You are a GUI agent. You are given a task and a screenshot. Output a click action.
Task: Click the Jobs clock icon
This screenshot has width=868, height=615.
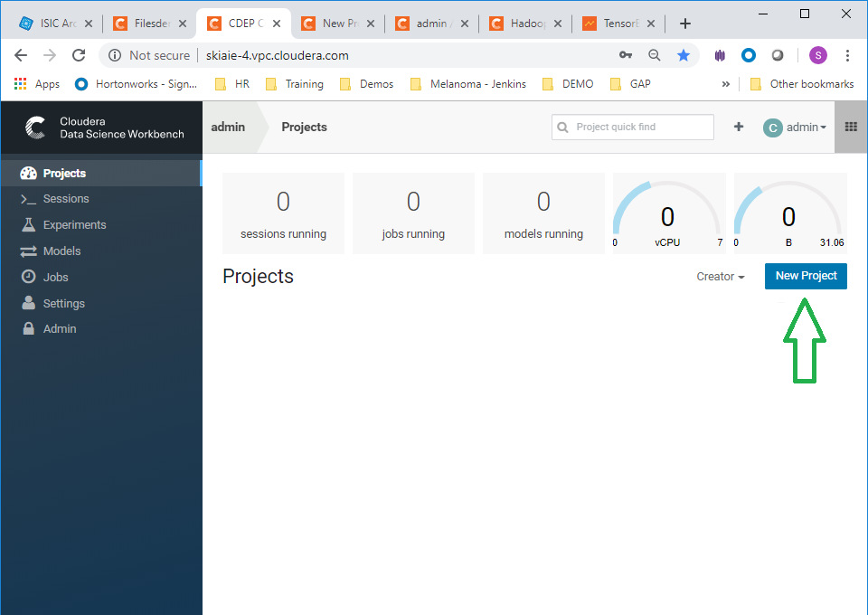pyautogui.click(x=28, y=276)
